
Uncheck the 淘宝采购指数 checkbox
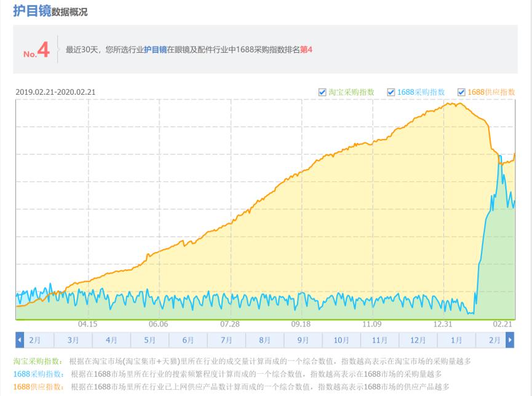point(322,92)
